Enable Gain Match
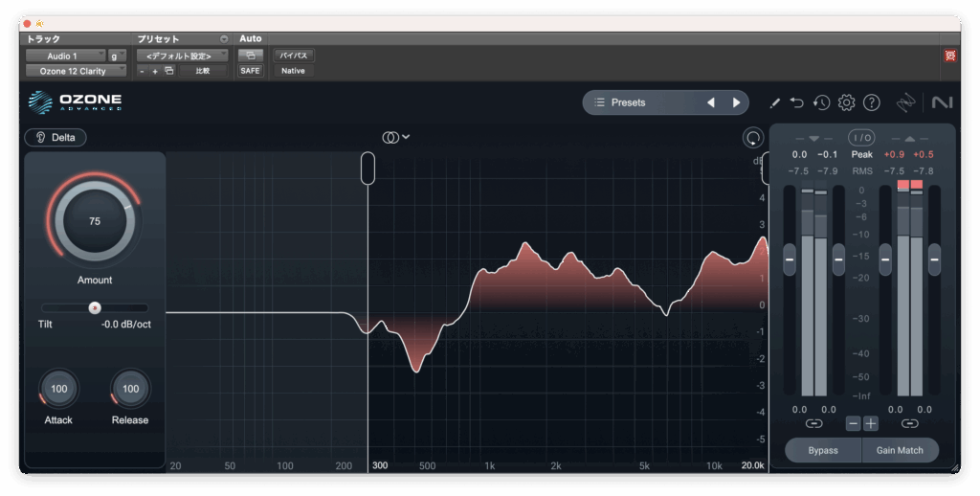This screenshot has width=980, height=496. coord(901,450)
